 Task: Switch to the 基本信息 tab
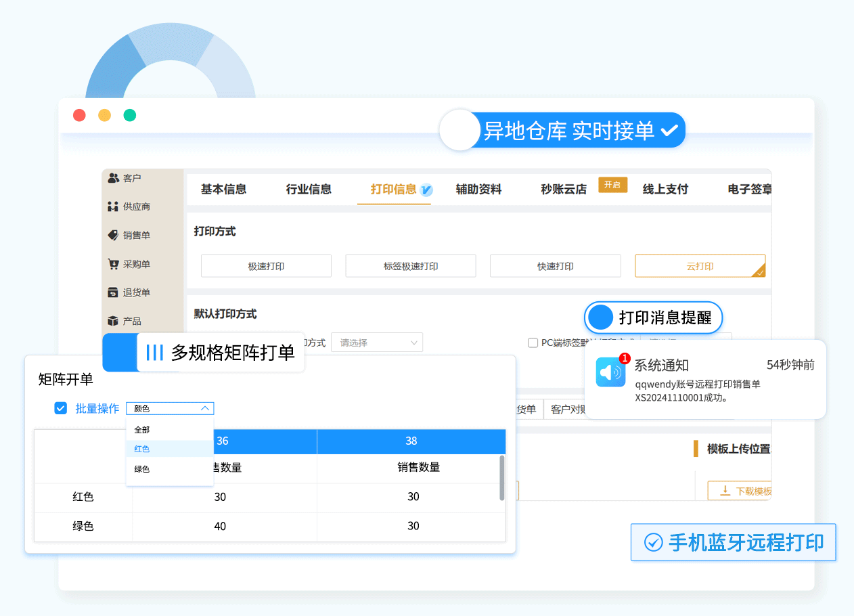point(223,190)
